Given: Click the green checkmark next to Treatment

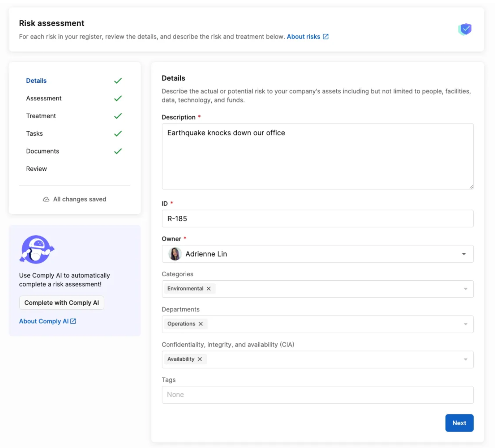Looking at the screenshot, I should pyautogui.click(x=118, y=116).
